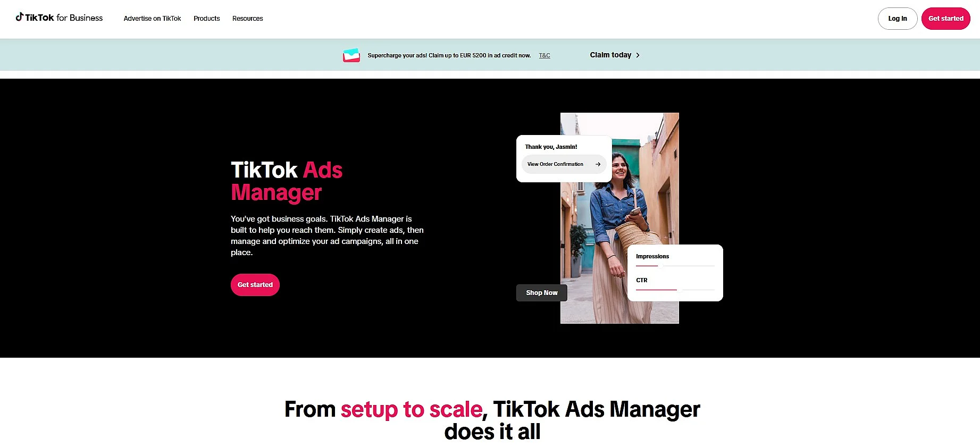Click the 'Thank you, Jasmin!' text

(551, 147)
